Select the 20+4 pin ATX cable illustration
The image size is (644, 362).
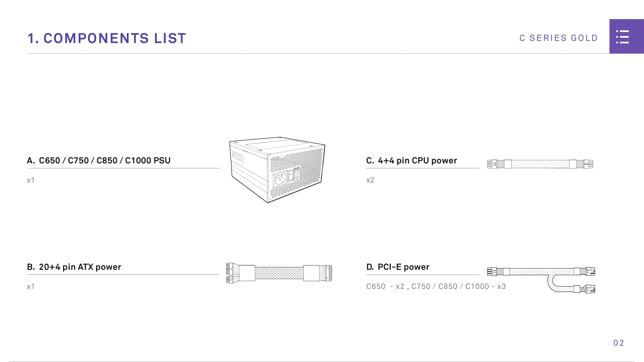(279, 273)
